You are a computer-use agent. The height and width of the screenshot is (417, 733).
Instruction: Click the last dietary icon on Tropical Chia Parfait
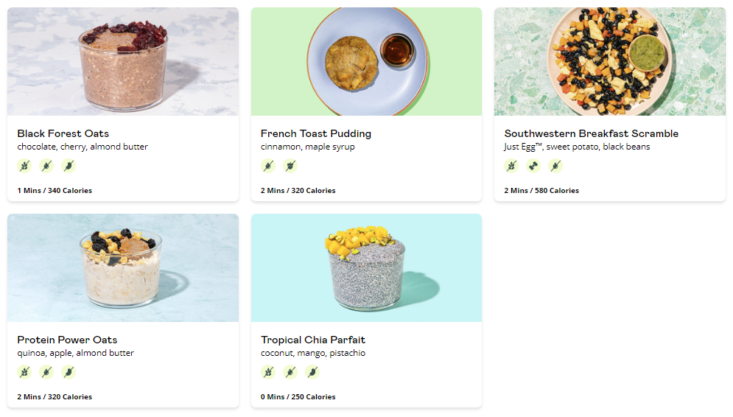312,372
